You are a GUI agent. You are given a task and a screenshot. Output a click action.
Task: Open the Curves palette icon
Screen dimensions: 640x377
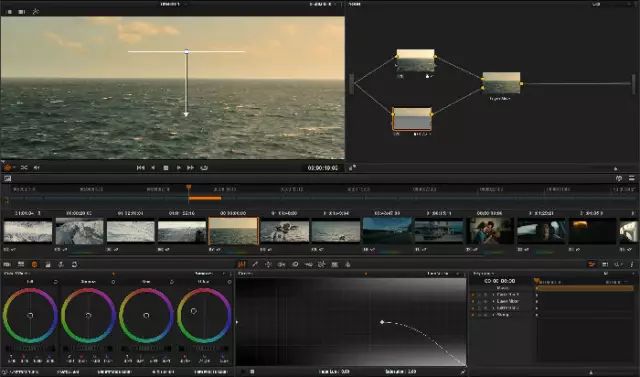click(x=242, y=264)
